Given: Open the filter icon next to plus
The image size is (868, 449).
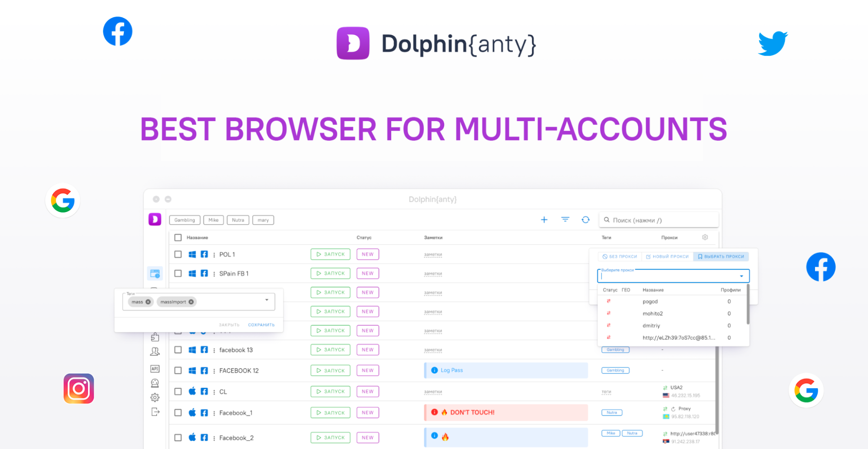Looking at the screenshot, I should pos(564,220).
